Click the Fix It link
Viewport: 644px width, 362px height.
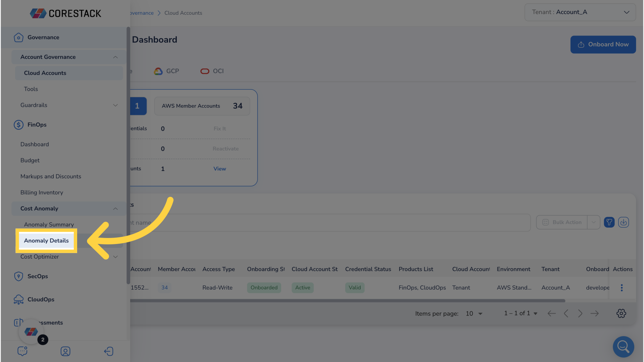point(220,129)
